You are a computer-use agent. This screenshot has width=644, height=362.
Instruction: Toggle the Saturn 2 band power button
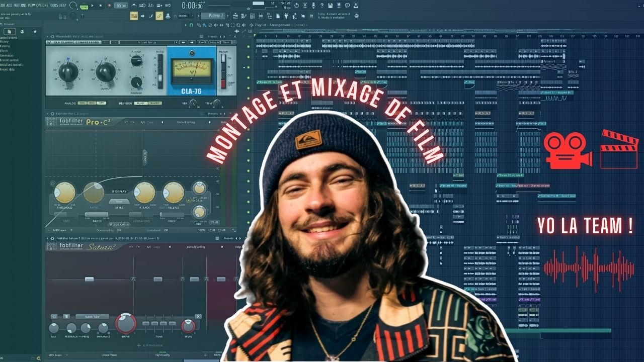[54, 316]
